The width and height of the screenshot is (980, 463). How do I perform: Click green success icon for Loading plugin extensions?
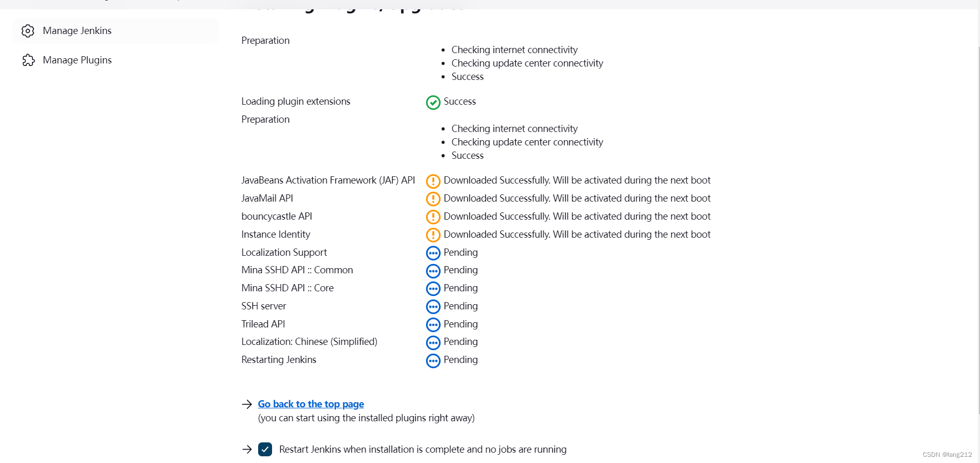(x=433, y=103)
